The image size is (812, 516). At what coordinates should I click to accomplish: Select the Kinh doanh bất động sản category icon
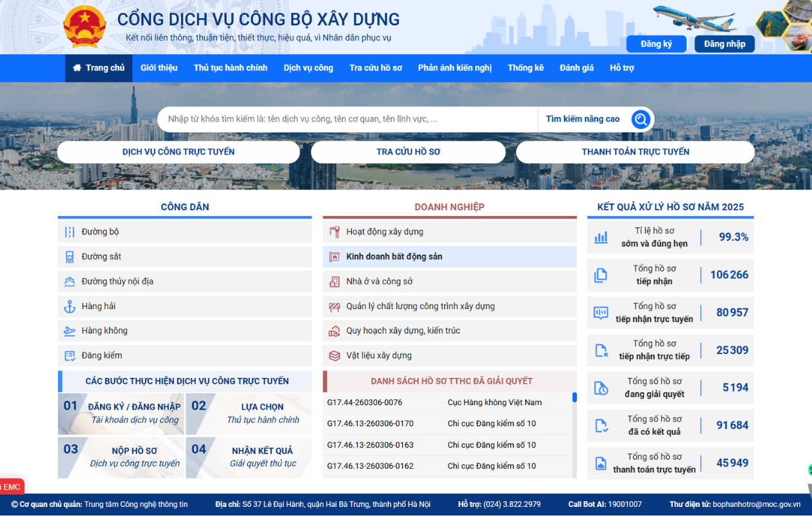tap(334, 256)
